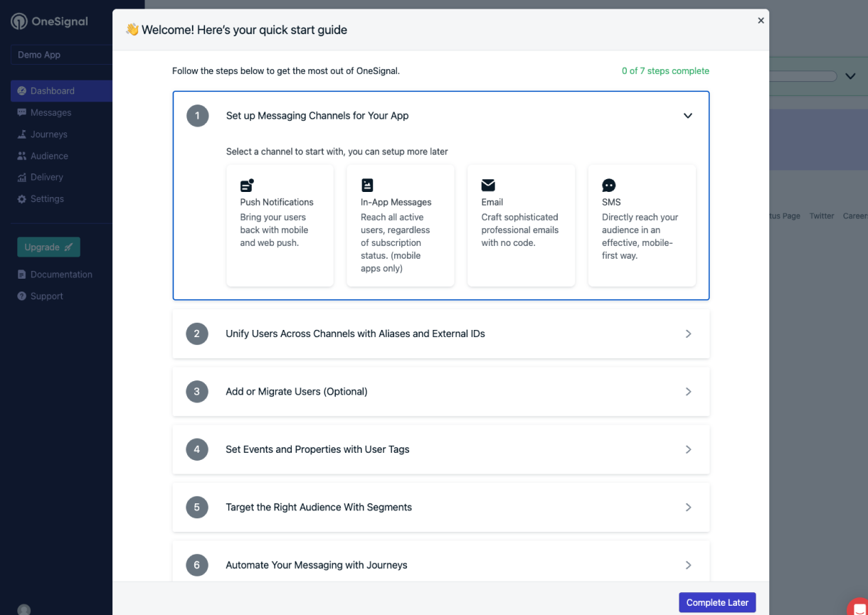Click the In-App Messages card icon
The width and height of the screenshot is (868, 615).
click(x=367, y=186)
